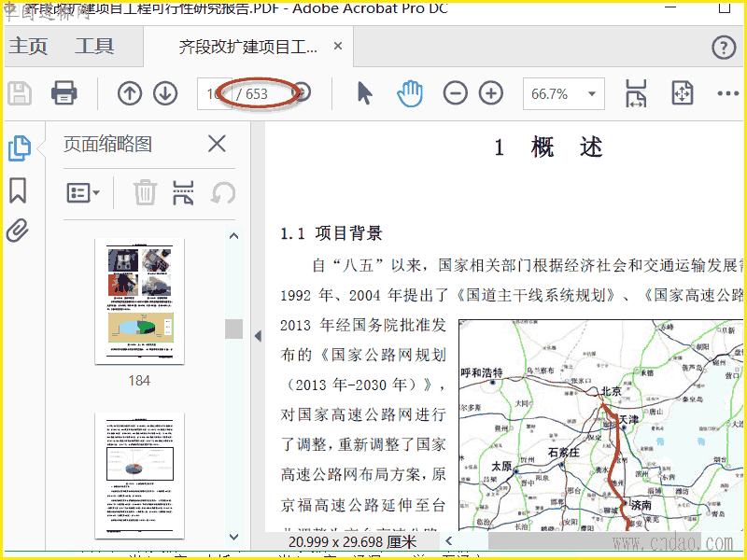Viewport: 747px width, 560px height.
Task: Close the 页面缩略图 panel
Action: point(217,144)
